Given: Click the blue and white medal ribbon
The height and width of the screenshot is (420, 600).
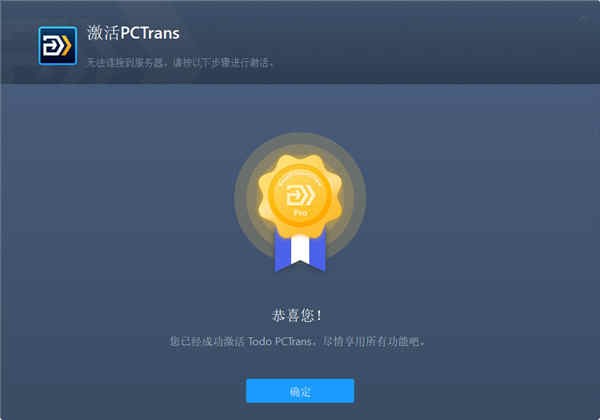Looking at the screenshot, I should pyautogui.click(x=300, y=251).
